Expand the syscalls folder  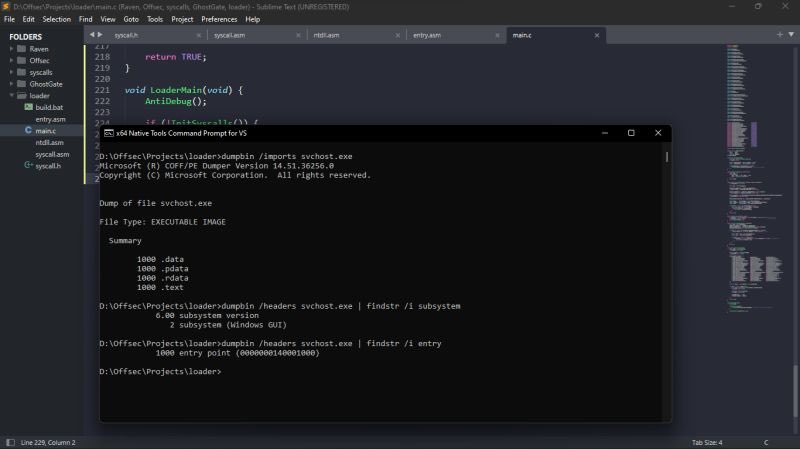coord(11,72)
